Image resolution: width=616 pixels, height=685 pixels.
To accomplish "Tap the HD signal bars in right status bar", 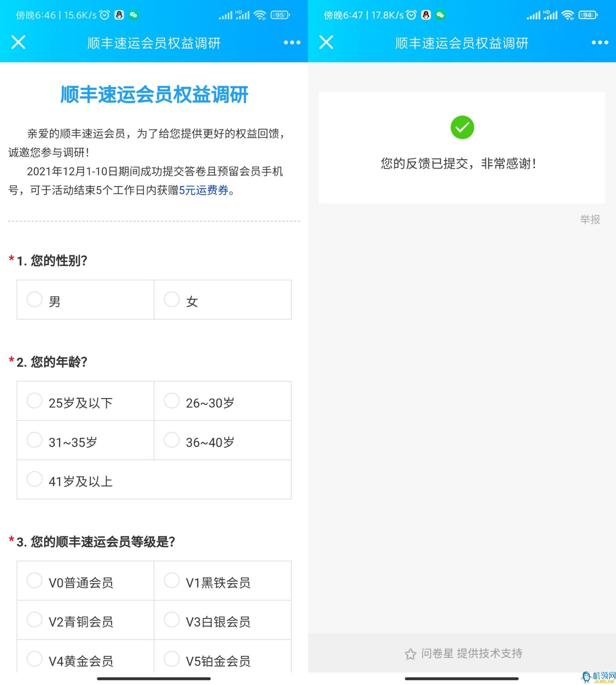I will pyautogui.click(x=550, y=15).
